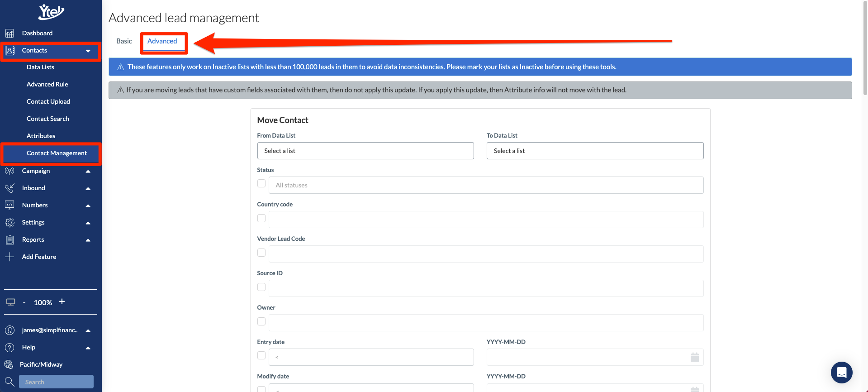Increase zoom with the plus button
The width and height of the screenshot is (868, 392).
62,301
